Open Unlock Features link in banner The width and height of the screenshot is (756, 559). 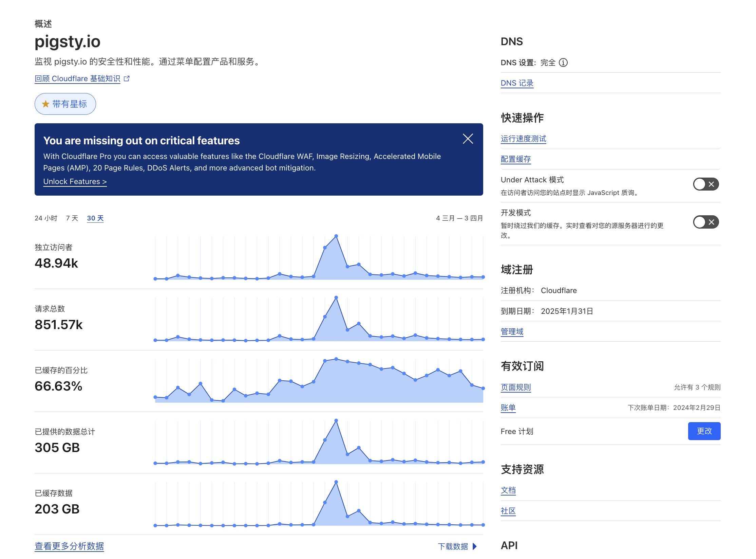(x=75, y=181)
